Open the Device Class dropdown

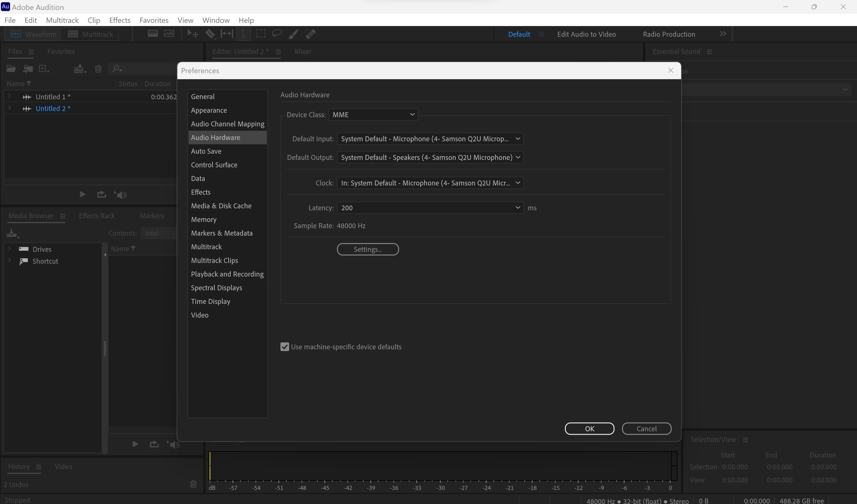[373, 114]
